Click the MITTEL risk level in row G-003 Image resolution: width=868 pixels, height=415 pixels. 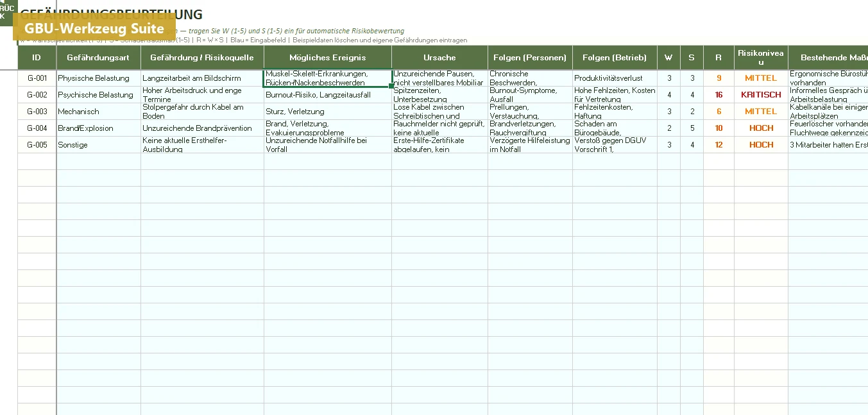coord(761,112)
